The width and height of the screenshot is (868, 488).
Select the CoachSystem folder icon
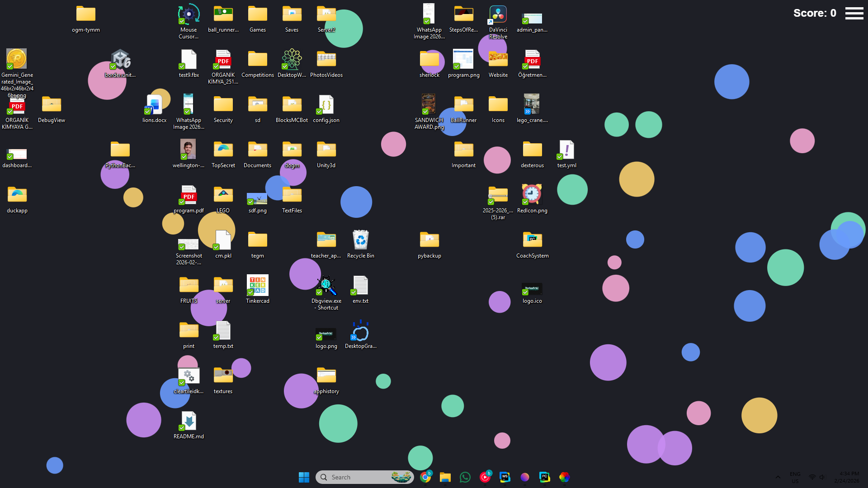pos(532,239)
